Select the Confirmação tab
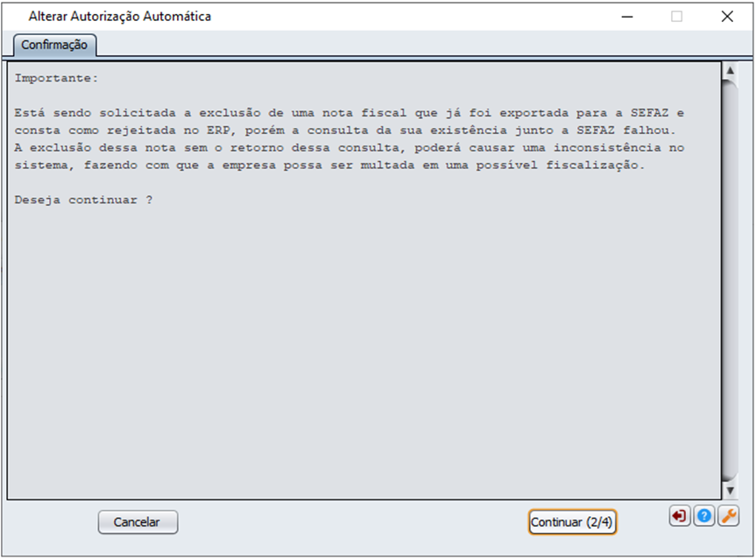756x559 pixels. [x=54, y=45]
